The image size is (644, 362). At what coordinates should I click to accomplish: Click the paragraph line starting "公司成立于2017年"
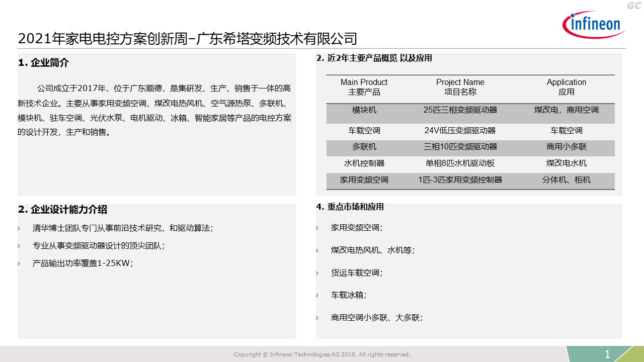point(164,88)
